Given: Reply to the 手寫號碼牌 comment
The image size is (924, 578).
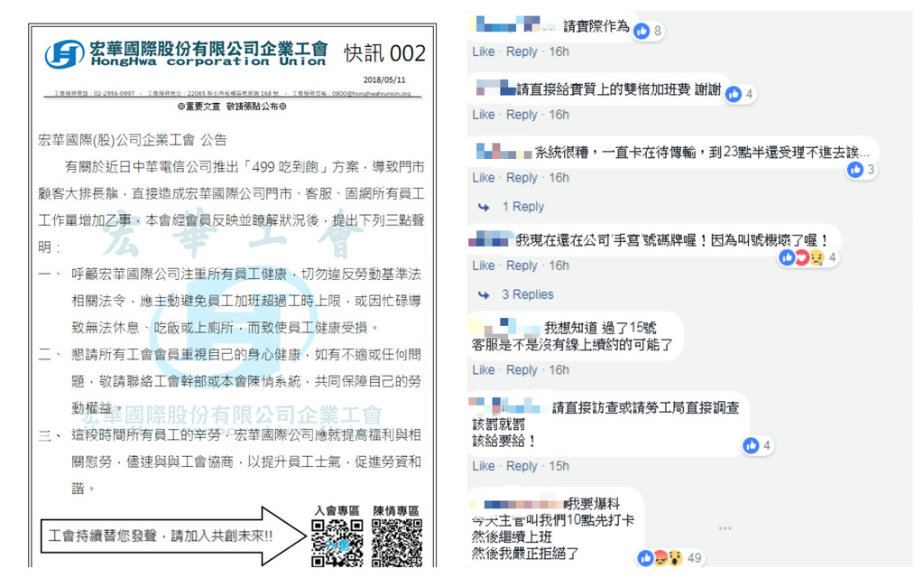Looking at the screenshot, I should pyautogui.click(x=522, y=266).
